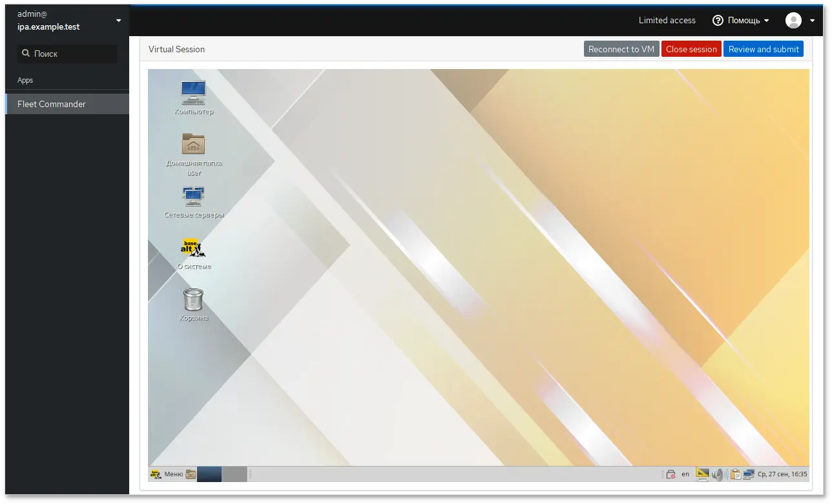
Task: Open the Помощь help dropdown
Action: [741, 21]
